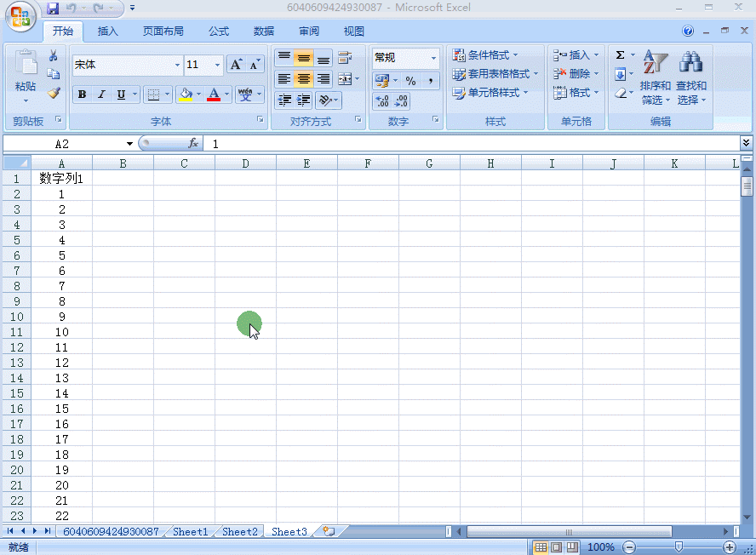The image size is (756, 555).
Task: Open the 插入 ribbon tab
Action: click(x=108, y=31)
